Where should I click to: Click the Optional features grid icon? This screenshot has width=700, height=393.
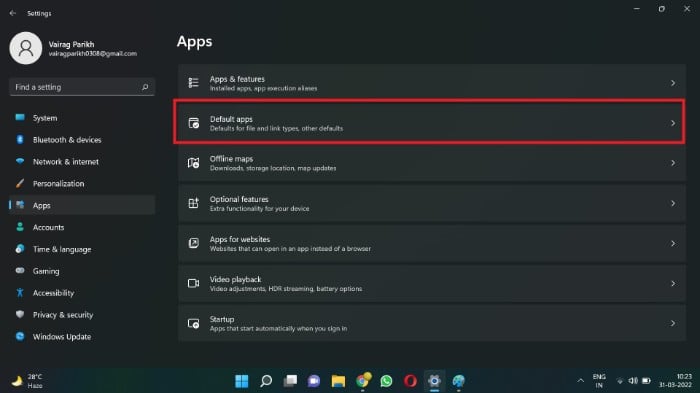coord(193,203)
